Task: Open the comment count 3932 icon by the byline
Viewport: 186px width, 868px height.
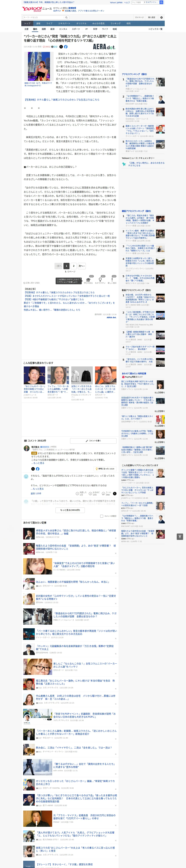Action: click(x=47, y=47)
